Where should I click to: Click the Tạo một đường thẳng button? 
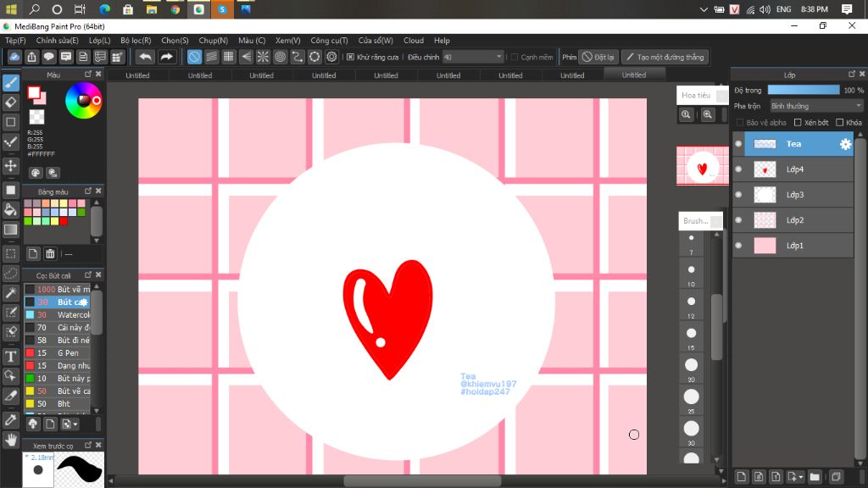pyautogui.click(x=665, y=57)
